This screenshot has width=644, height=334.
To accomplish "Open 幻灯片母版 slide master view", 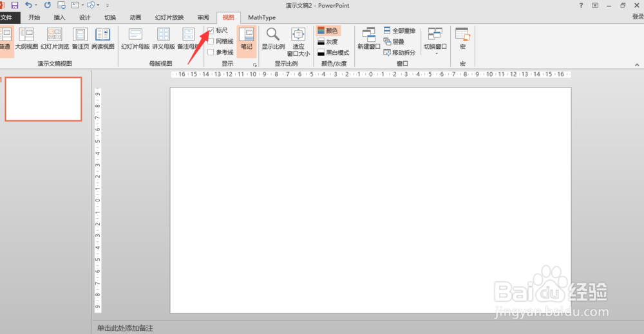I will pos(135,39).
